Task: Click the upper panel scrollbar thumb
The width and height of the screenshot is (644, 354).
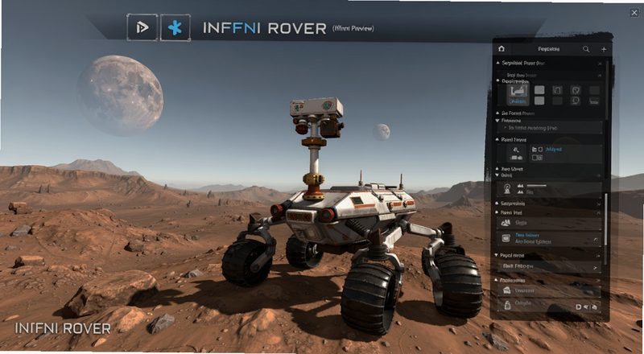Action: (608, 90)
